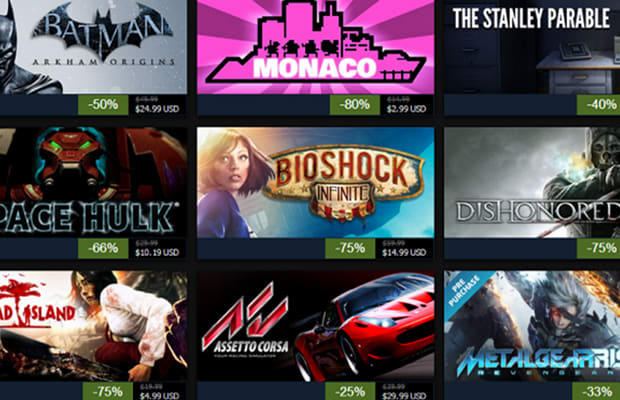Image resolution: width=620 pixels, height=400 pixels.
Task: Click the -40% badge under Stanley Parable
Action: tap(599, 105)
